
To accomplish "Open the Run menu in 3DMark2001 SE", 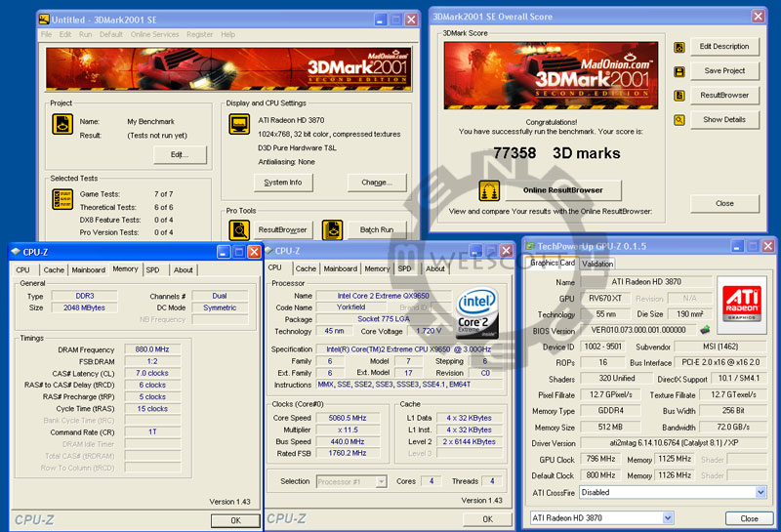I will pos(85,34).
